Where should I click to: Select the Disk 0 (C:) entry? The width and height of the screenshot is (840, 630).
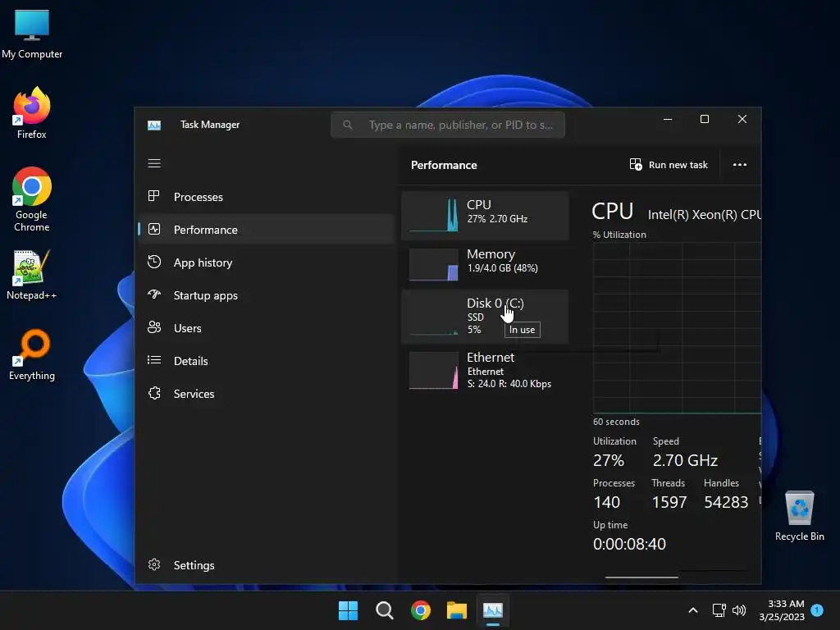pos(485,317)
